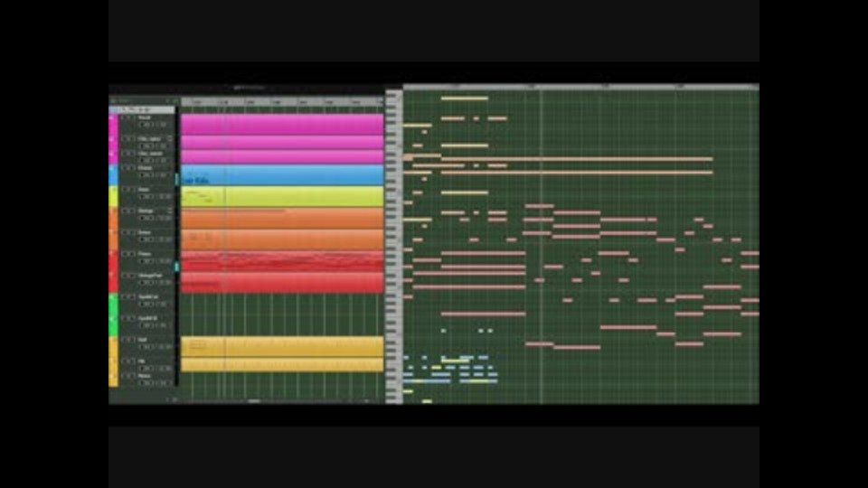This screenshot has width=868, height=488.
Task: Click the arrangement horizontal scrollbar thumb
Action: point(254,400)
